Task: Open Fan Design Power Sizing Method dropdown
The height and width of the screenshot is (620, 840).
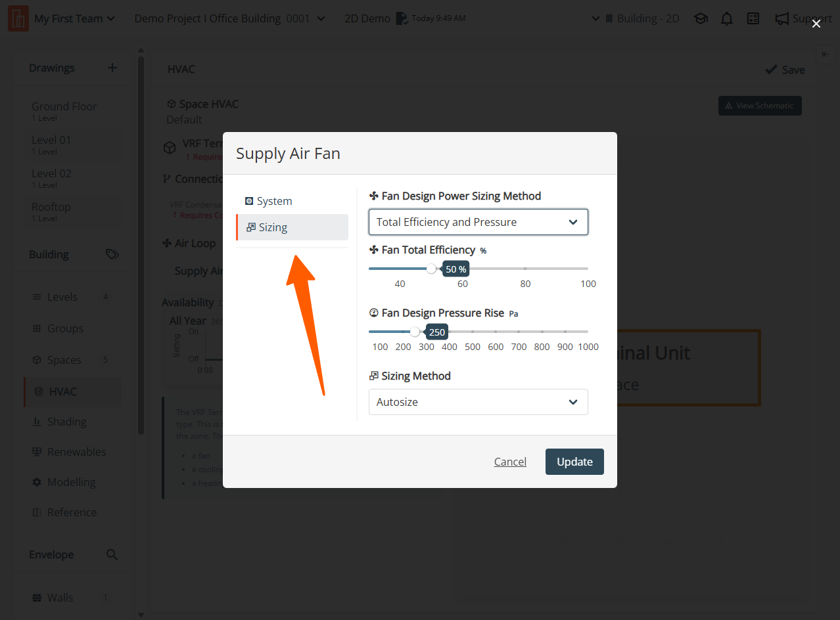Action: click(478, 222)
